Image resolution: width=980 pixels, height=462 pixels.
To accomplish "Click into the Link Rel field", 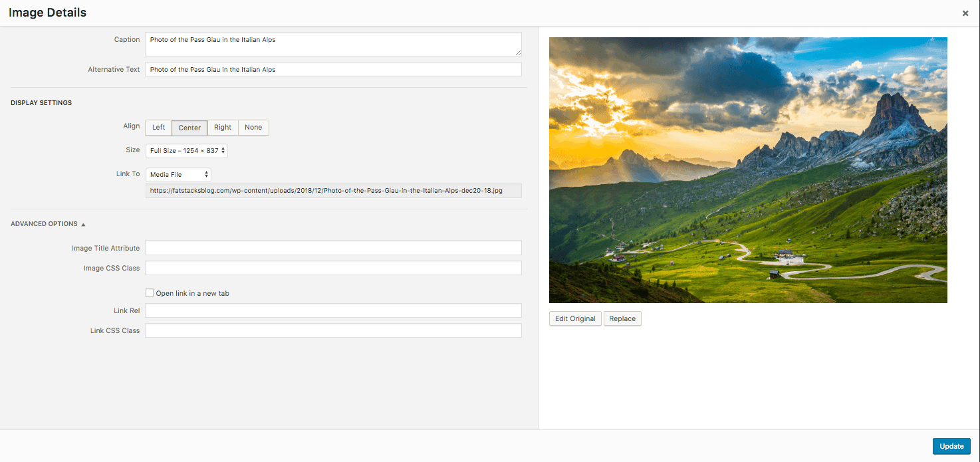I will point(332,311).
